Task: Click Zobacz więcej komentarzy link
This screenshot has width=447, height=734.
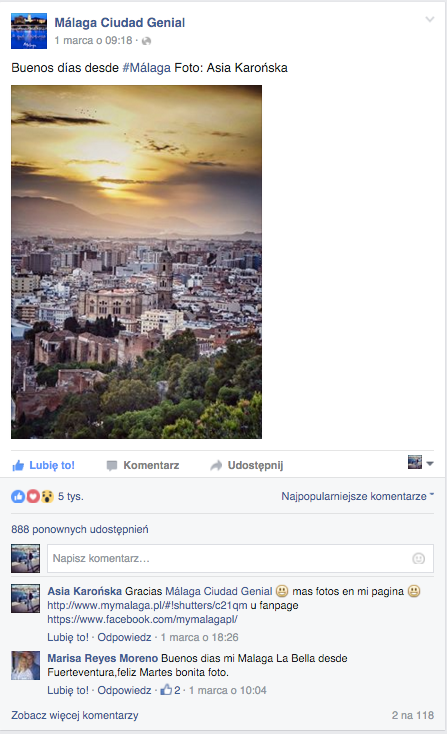Action: click(75, 715)
